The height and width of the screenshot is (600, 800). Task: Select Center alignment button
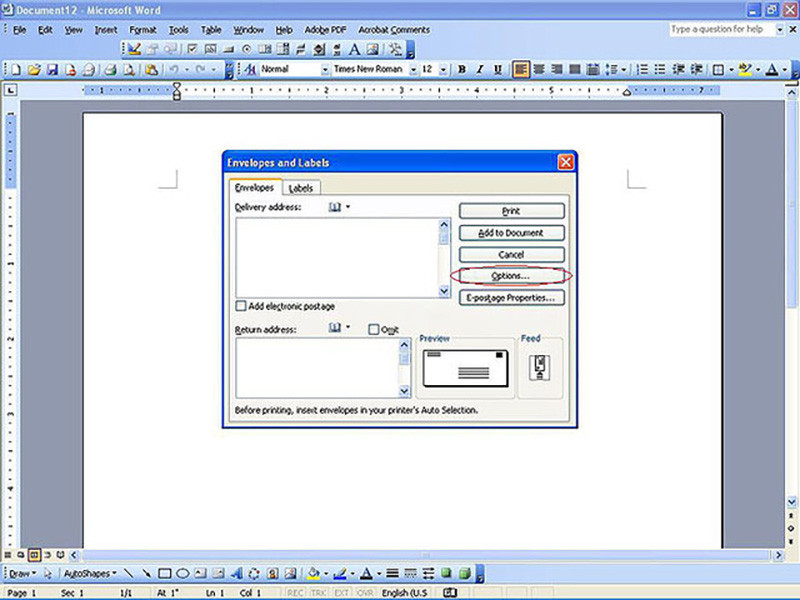click(x=539, y=69)
